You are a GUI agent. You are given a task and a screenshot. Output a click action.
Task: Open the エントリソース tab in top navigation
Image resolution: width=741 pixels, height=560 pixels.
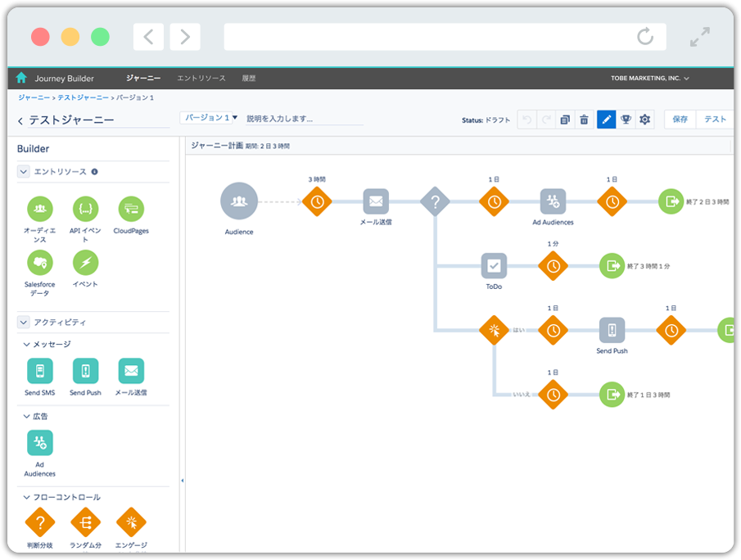(201, 78)
